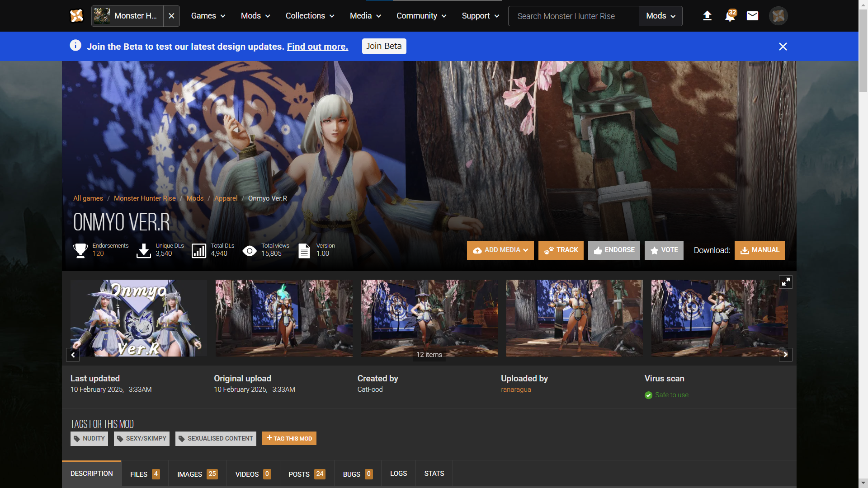Open the Apparel breadcrumb category
The image size is (868, 488).
[226, 198]
